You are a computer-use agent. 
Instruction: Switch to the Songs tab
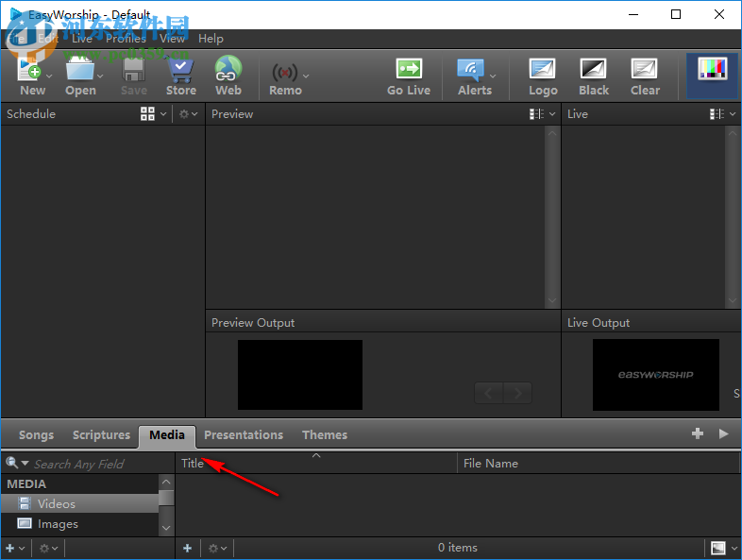37,434
